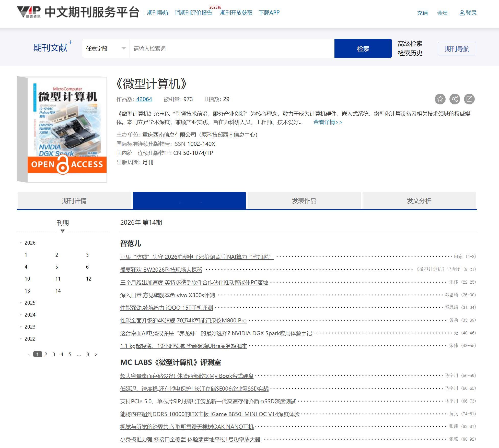Open the 作品数 42064 link

pos(144,99)
